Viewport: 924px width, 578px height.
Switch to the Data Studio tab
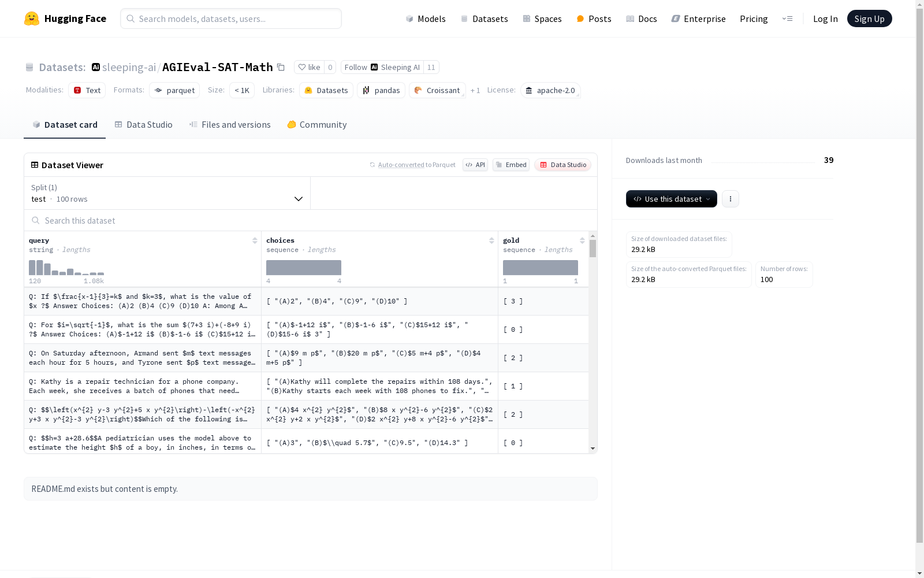tap(143, 124)
